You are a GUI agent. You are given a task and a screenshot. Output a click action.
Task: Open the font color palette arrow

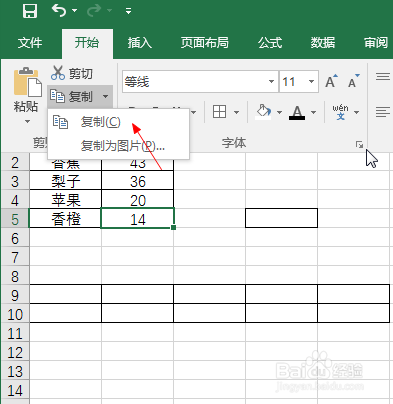click(x=313, y=112)
